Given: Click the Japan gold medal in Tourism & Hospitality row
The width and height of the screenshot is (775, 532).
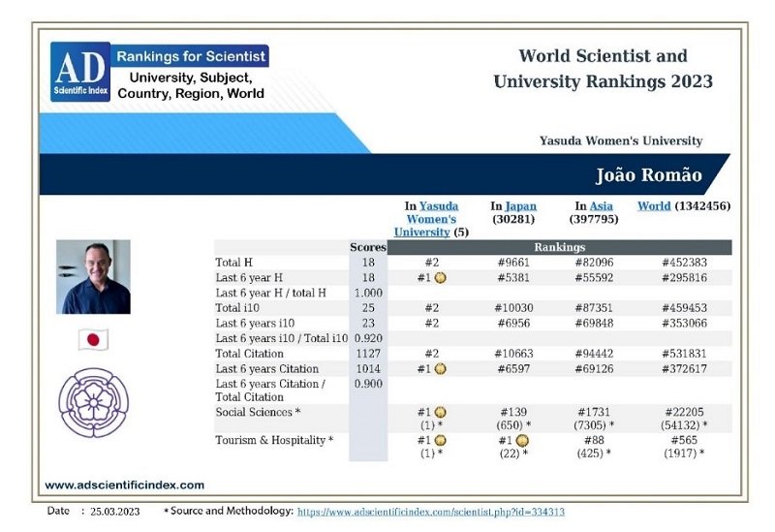Looking at the screenshot, I should [x=522, y=441].
